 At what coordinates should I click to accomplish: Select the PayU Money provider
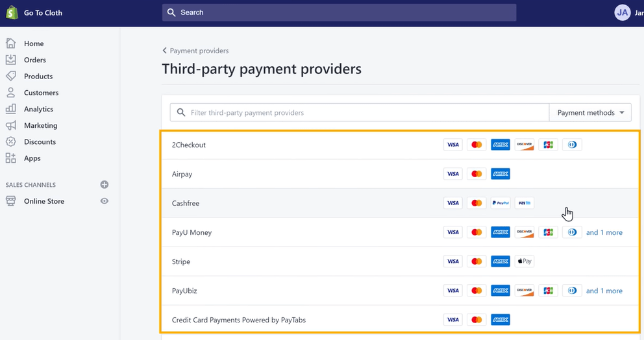(x=401, y=232)
